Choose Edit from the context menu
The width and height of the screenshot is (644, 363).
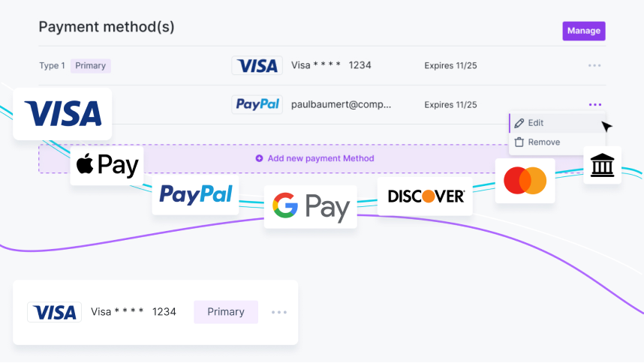tap(535, 123)
